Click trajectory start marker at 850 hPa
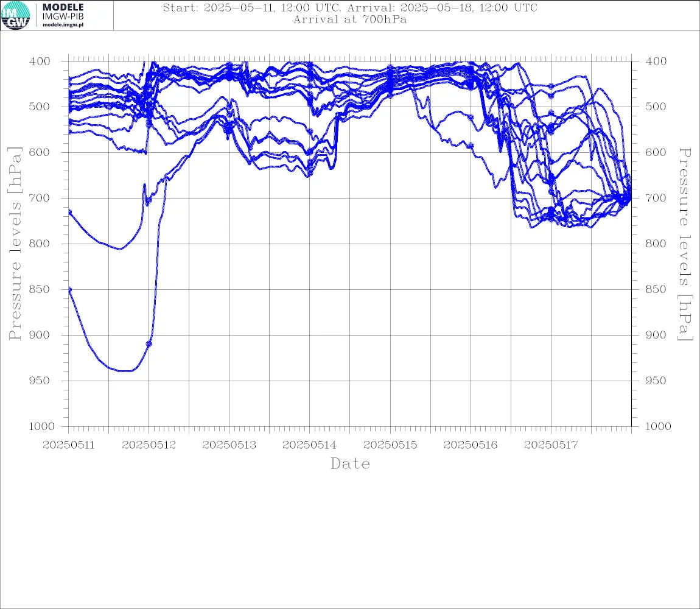Image resolution: width=700 pixels, height=609 pixels. pos(69,289)
